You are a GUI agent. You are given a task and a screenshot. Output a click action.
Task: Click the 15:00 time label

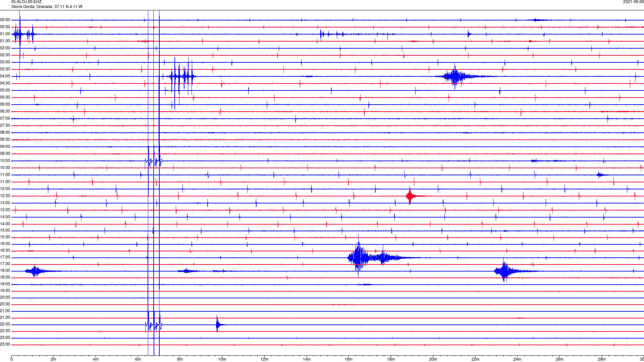[x=5, y=231]
